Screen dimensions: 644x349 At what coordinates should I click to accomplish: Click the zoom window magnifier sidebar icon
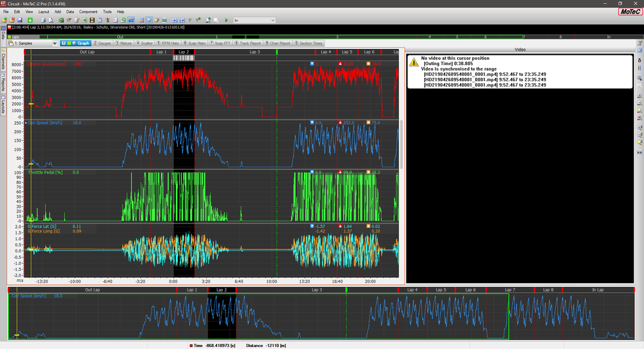[x=639, y=78]
